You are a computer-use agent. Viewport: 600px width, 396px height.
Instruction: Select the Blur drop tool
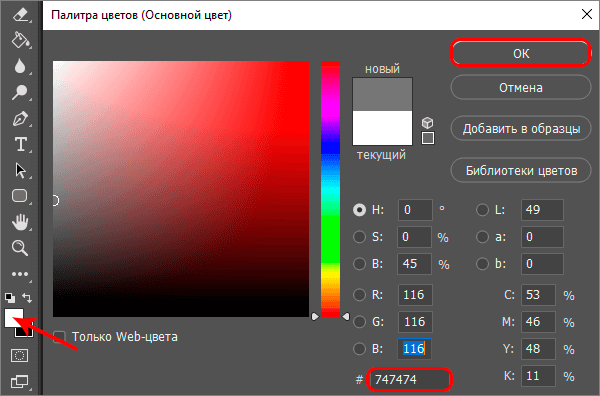tap(20, 66)
